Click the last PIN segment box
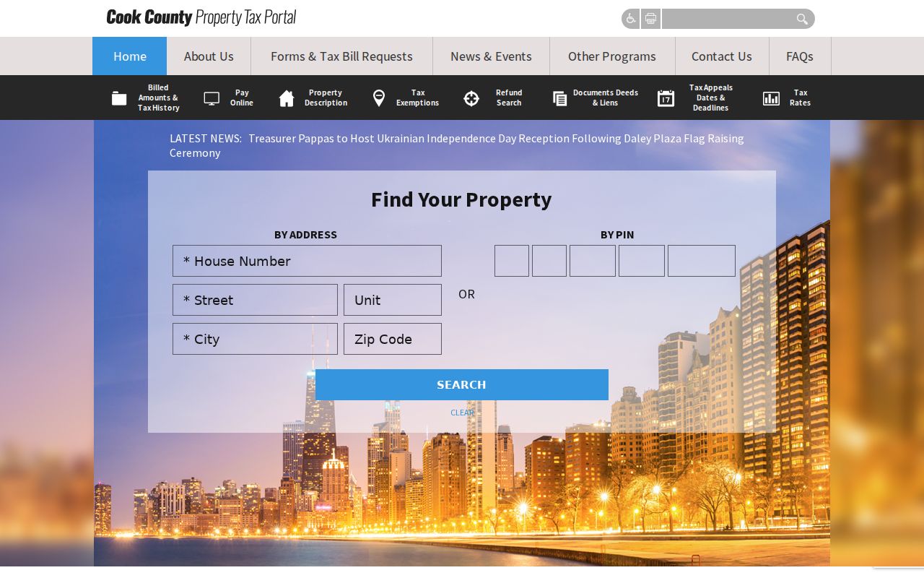 click(702, 261)
